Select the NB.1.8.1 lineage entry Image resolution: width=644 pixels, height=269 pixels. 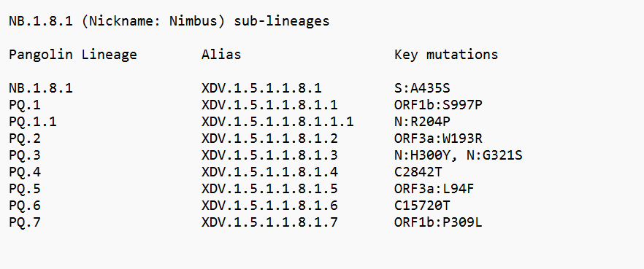41,88
